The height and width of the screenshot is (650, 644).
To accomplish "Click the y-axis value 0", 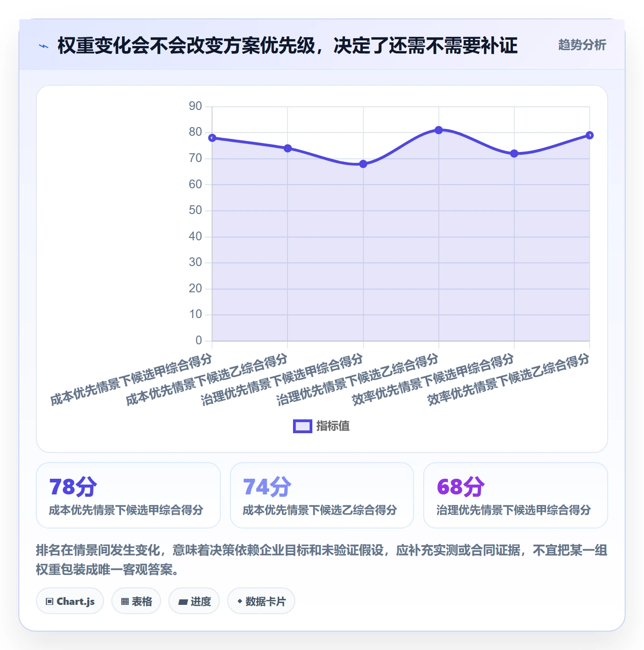I will click(199, 340).
